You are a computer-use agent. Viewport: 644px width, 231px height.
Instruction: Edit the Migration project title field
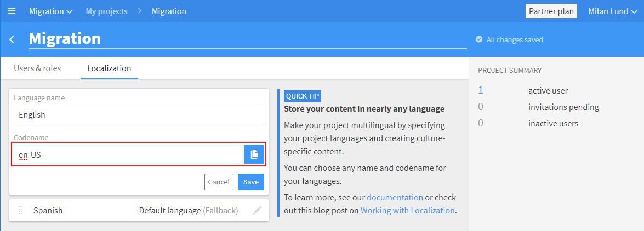[247, 38]
